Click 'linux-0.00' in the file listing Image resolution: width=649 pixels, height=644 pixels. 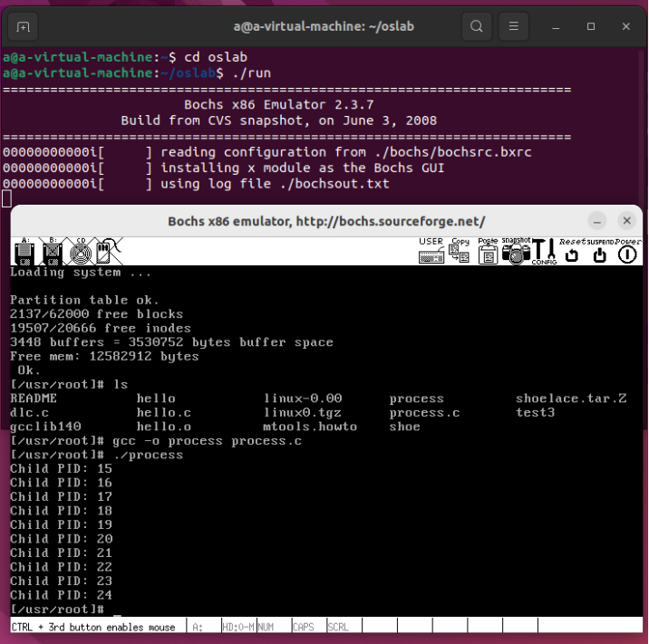coord(302,399)
